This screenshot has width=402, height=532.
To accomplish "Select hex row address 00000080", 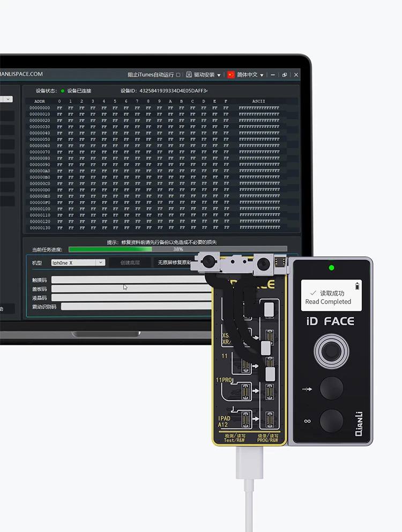I will click(40, 158).
